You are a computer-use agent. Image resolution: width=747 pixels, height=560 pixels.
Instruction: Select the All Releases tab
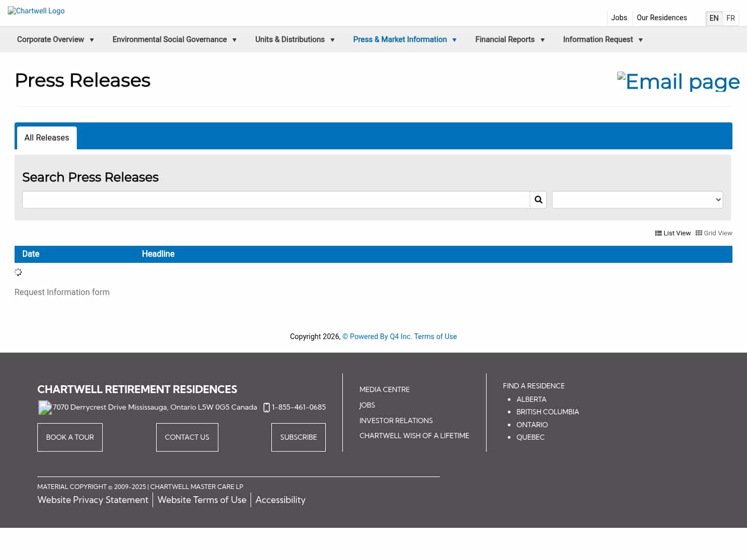[47, 137]
